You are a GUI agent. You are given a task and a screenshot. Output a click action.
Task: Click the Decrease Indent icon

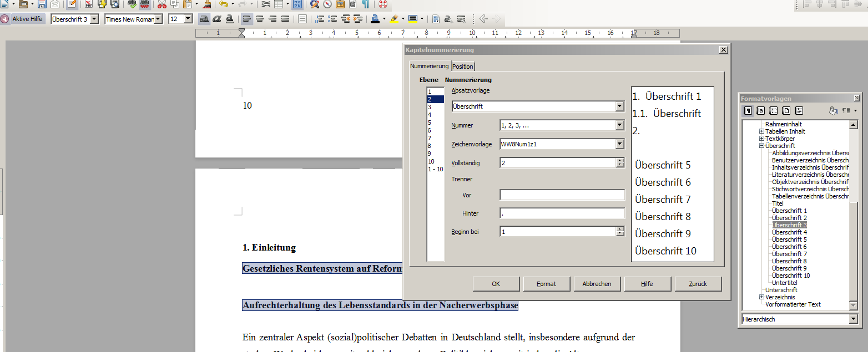pyautogui.click(x=345, y=19)
